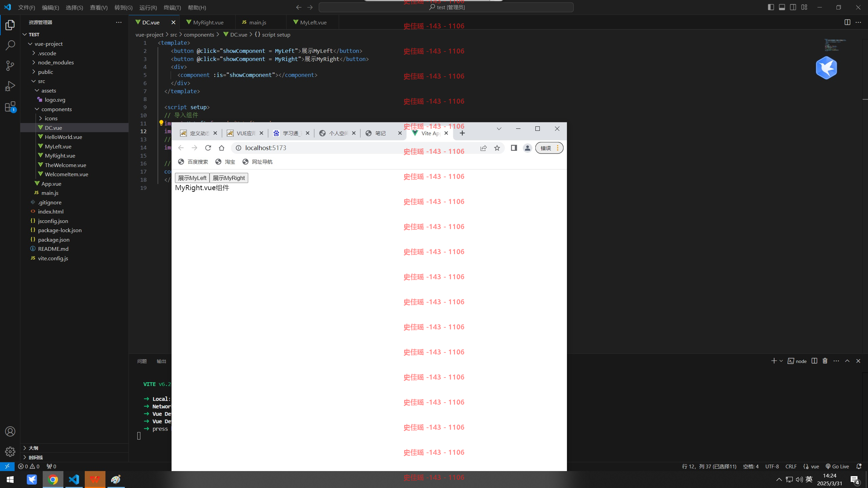868x488 pixels.
Task: Open the Search view in activity bar
Action: tap(10, 45)
